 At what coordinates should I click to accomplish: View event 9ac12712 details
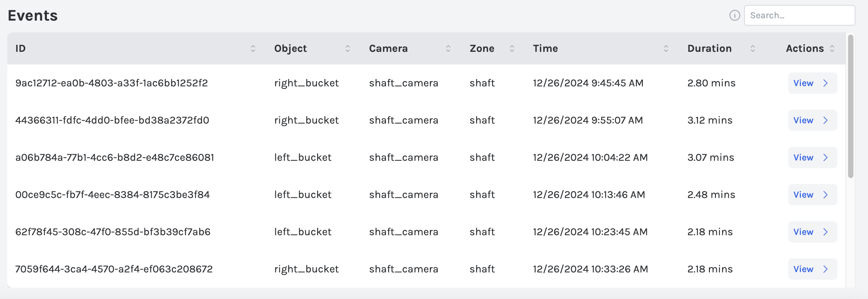point(812,83)
